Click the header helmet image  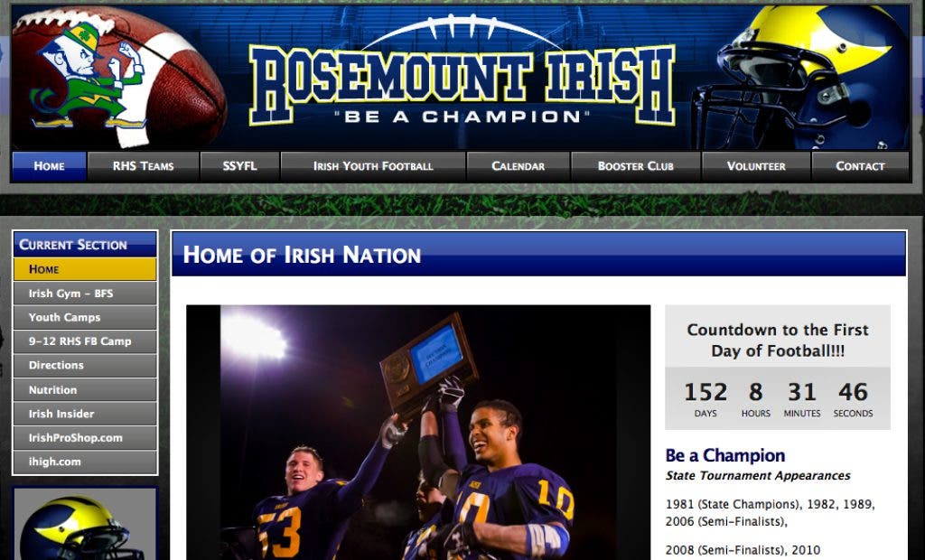tap(800, 78)
